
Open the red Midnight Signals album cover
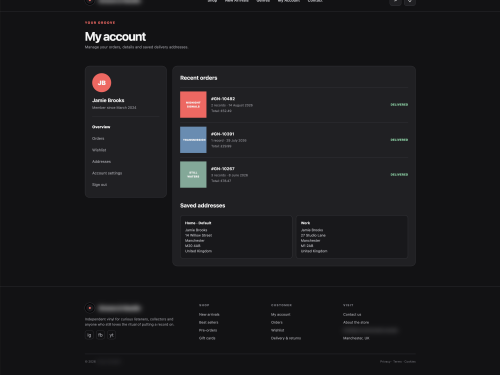click(193, 105)
